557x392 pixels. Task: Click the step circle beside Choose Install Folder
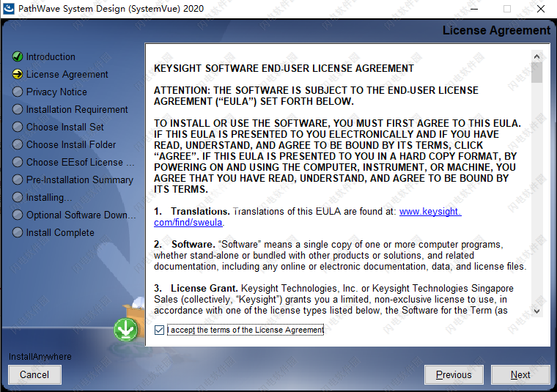18,144
